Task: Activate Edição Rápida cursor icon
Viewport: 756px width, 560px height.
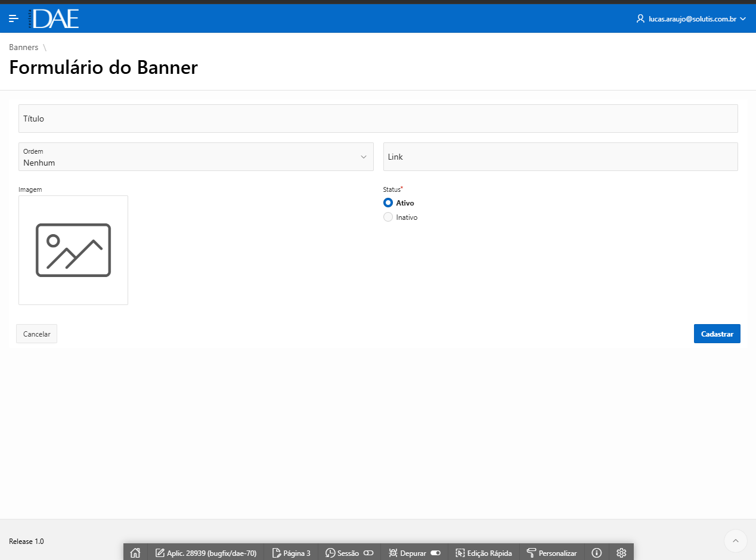Action: [459, 552]
